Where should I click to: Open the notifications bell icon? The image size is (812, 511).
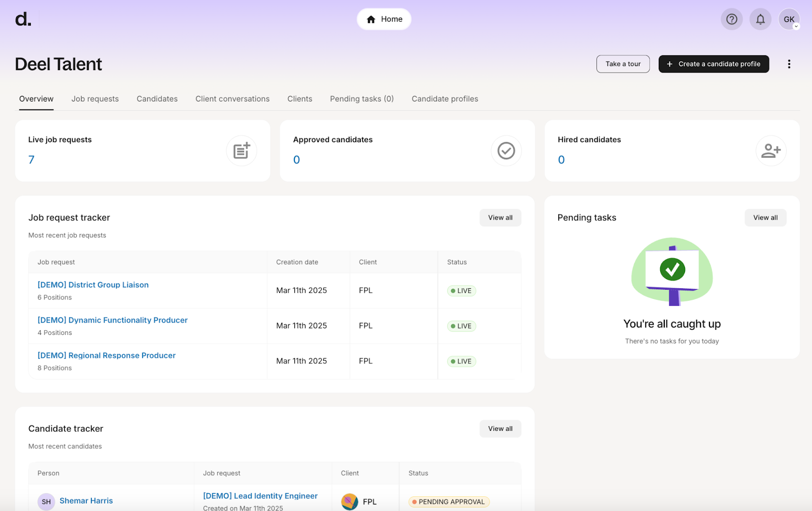(760, 19)
